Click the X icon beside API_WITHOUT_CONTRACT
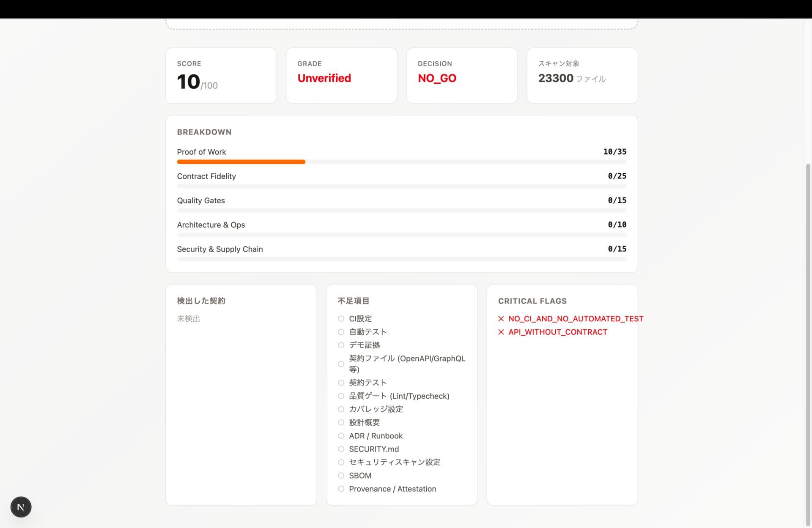The width and height of the screenshot is (812, 528). pos(501,332)
